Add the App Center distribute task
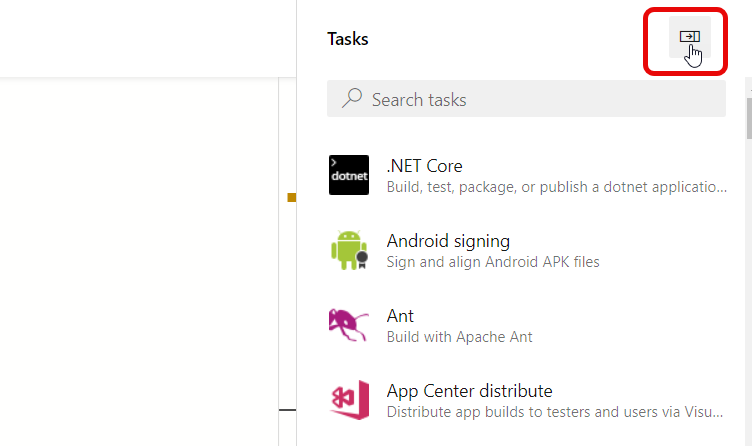 pos(469,391)
